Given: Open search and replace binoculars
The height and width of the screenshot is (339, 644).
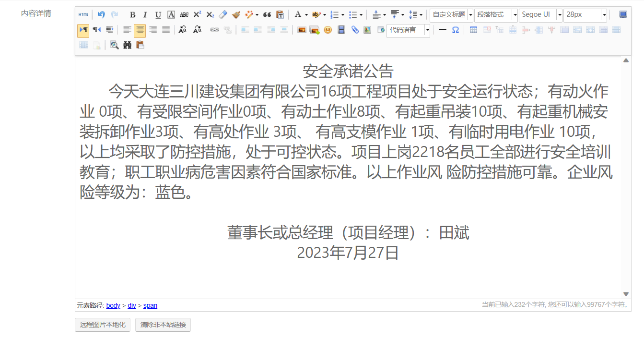Looking at the screenshot, I should pyautogui.click(x=127, y=45).
